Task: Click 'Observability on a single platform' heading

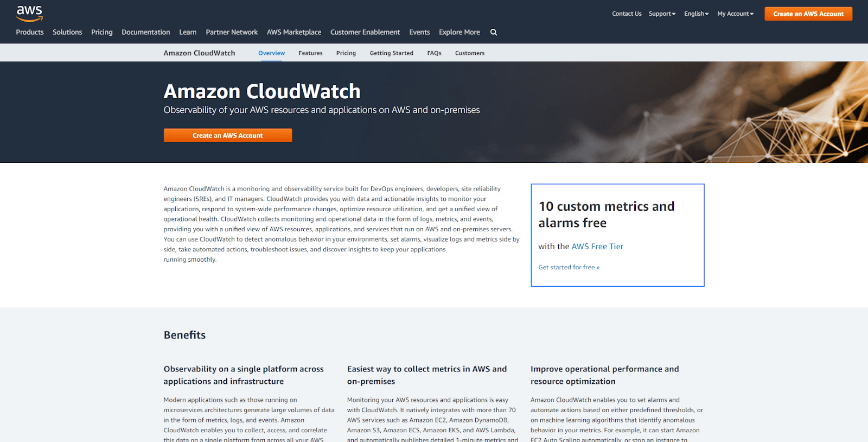Action: pos(244,375)
